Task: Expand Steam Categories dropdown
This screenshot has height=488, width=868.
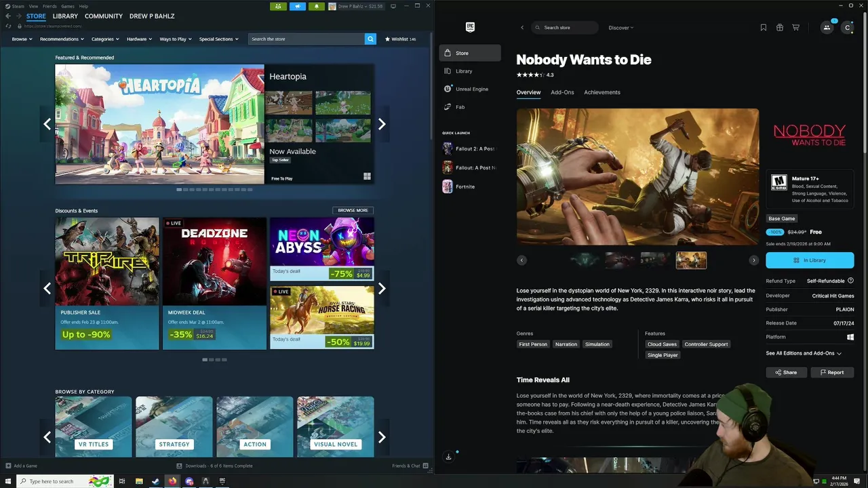Action: (105, 39)
